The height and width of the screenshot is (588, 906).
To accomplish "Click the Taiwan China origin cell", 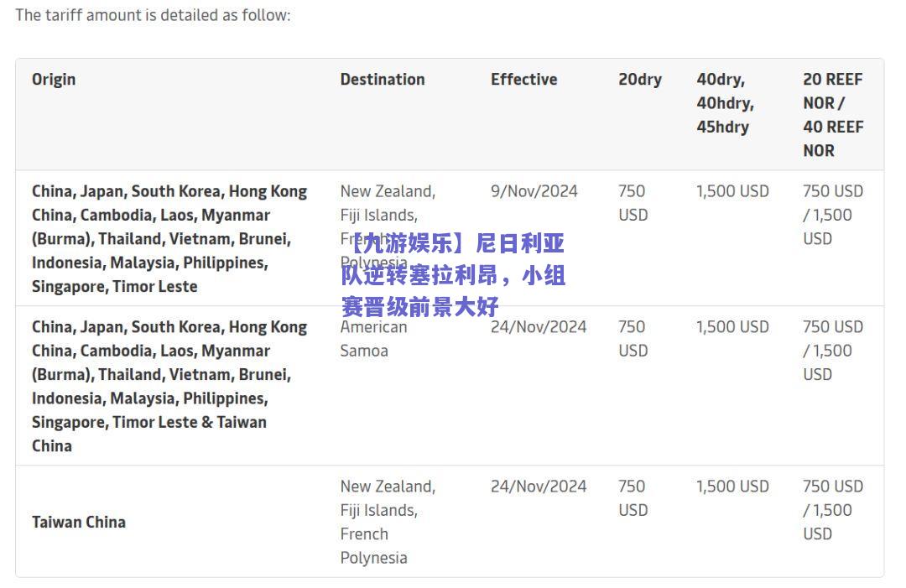I will click(79, 522).
